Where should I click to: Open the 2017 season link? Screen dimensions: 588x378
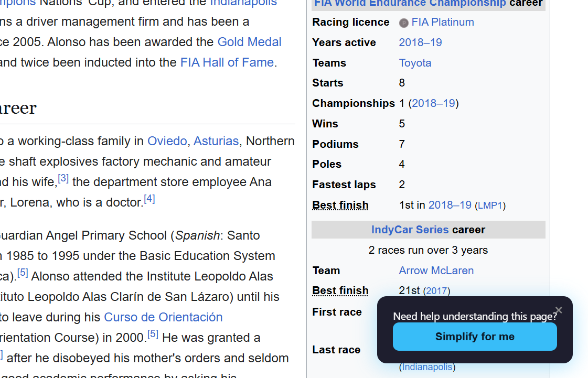coord(436,291)
